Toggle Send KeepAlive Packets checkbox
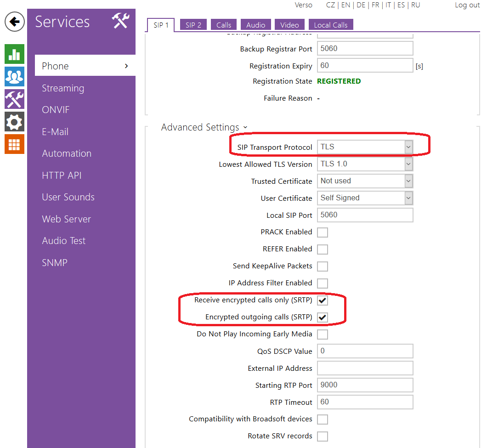Screen dimensions: 487x448 [323, 267]
